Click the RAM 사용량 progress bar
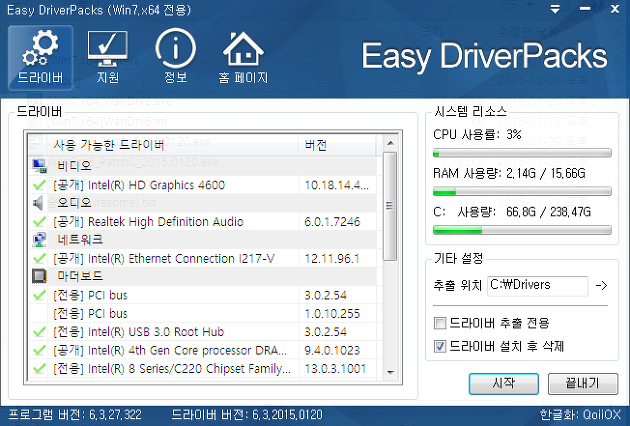The height and width of the screenshot is (426, 630). [x=522, y=191]
